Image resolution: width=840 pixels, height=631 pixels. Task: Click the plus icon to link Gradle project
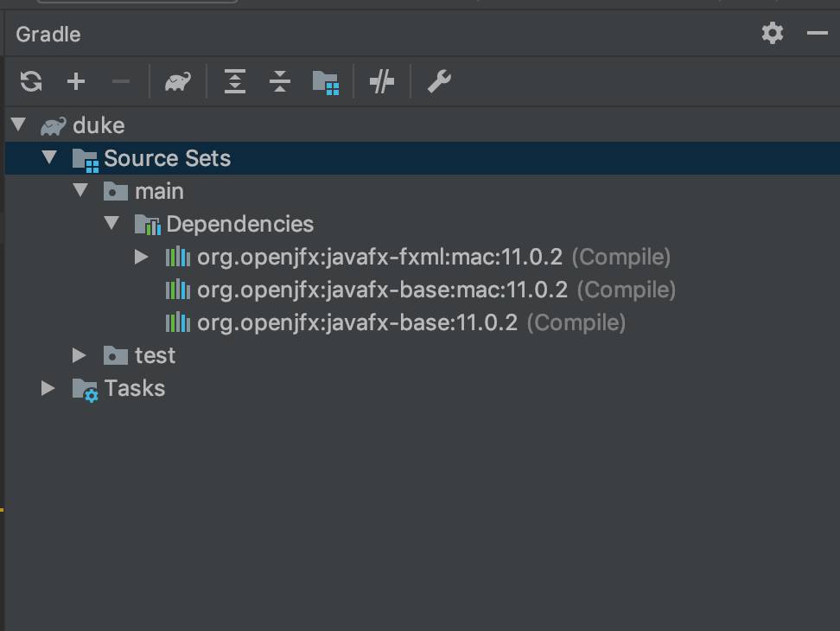(x=76, y=82)
